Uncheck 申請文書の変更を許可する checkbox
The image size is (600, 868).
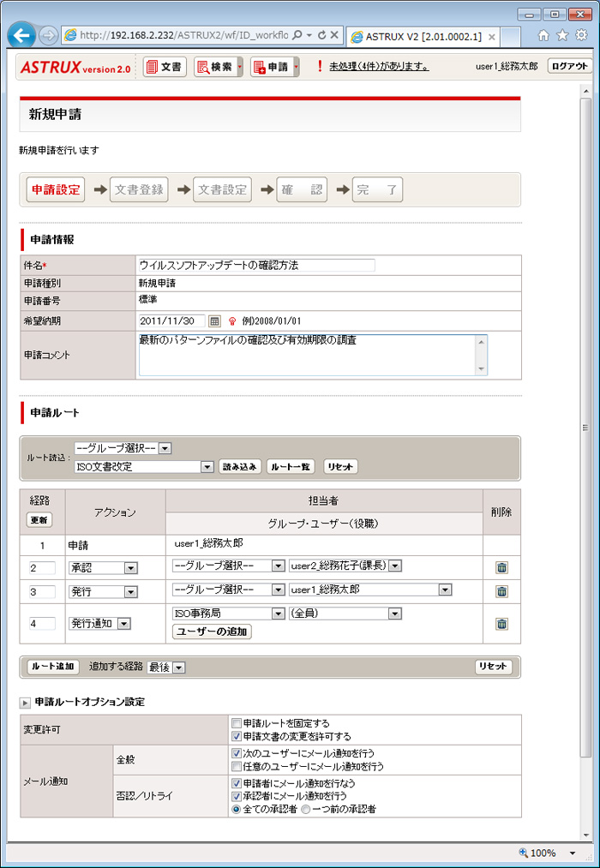click(x=237, y=737)
